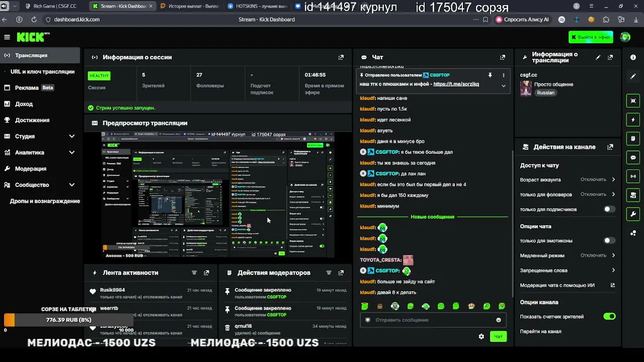Pop out the Действия модераторов panel
Screen dimensions: 644x362
(341, 273)
